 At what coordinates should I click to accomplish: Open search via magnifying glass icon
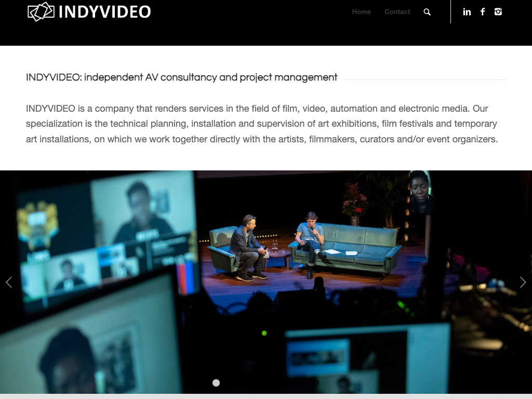point(427,12)
